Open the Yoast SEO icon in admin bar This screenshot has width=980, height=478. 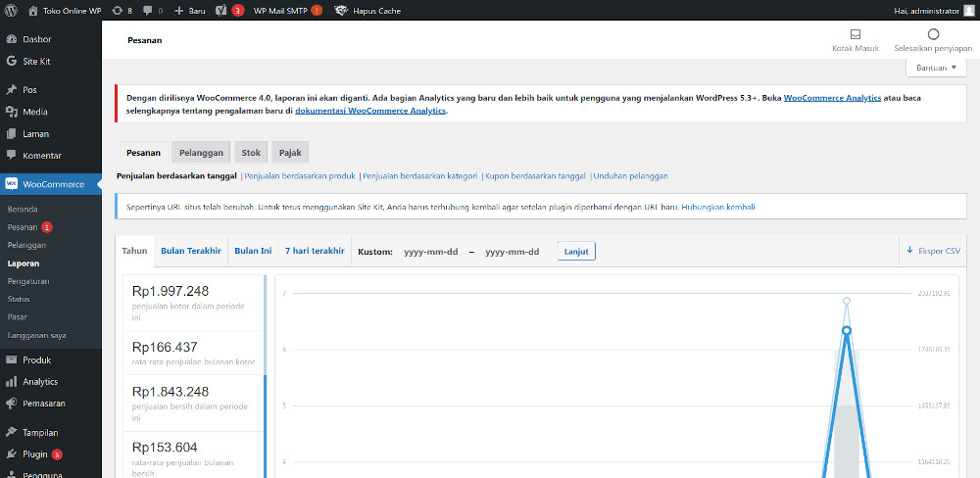[x=221, y=10]
